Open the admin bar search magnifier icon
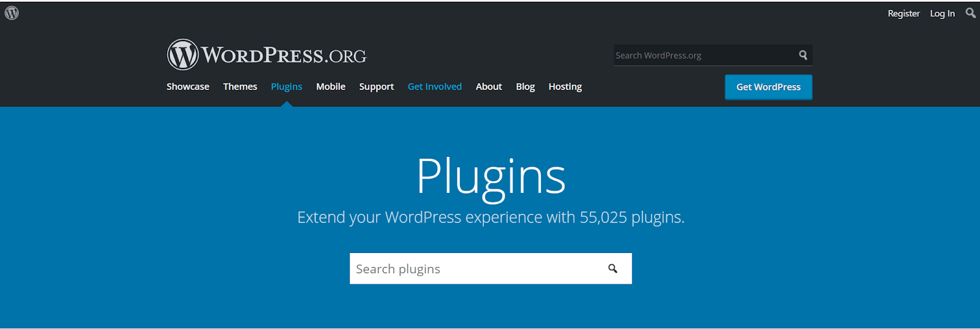 click(x=970, y=13)
